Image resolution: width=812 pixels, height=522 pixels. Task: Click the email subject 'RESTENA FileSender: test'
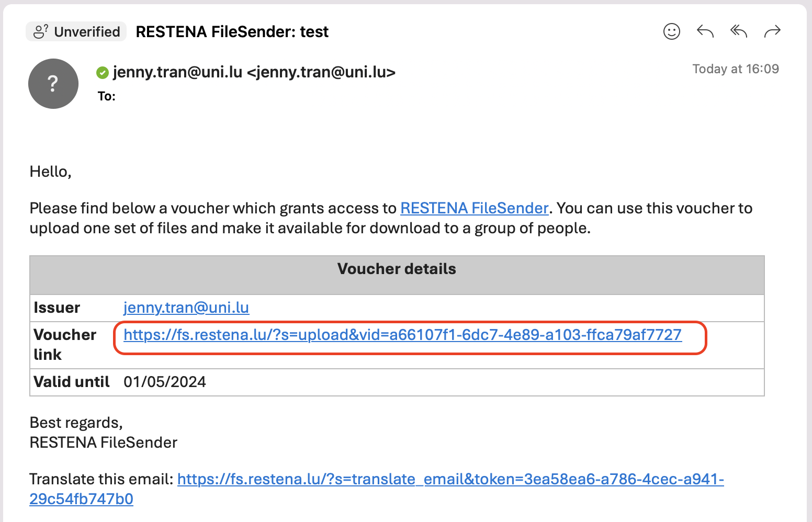(x=232, y=32)
